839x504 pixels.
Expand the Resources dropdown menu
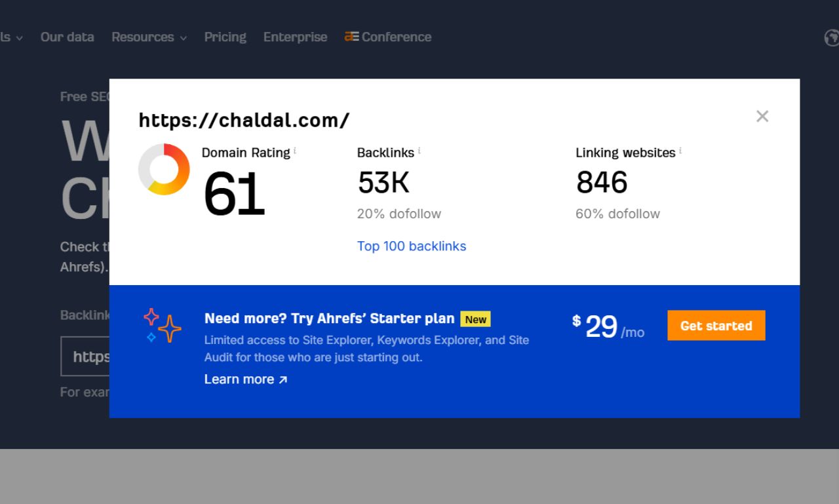coord(149,37)
